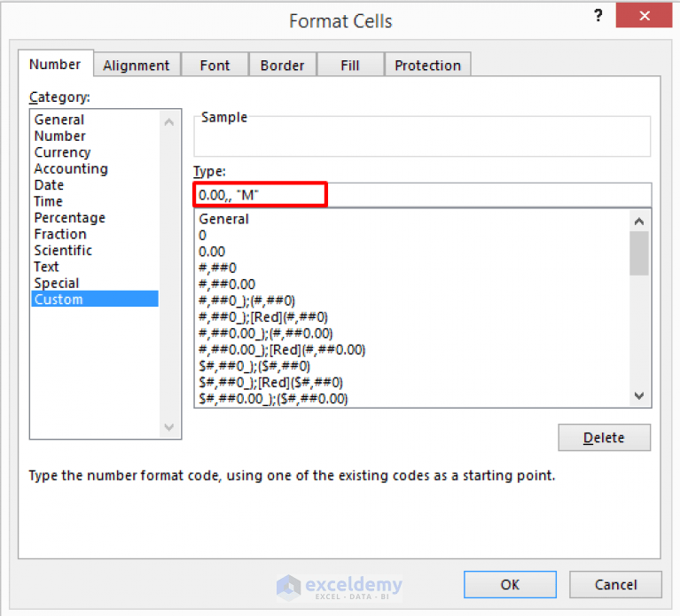Select the Time category
Image resolution: width=680 pixels, height=616 pixels.
[95, 201]
